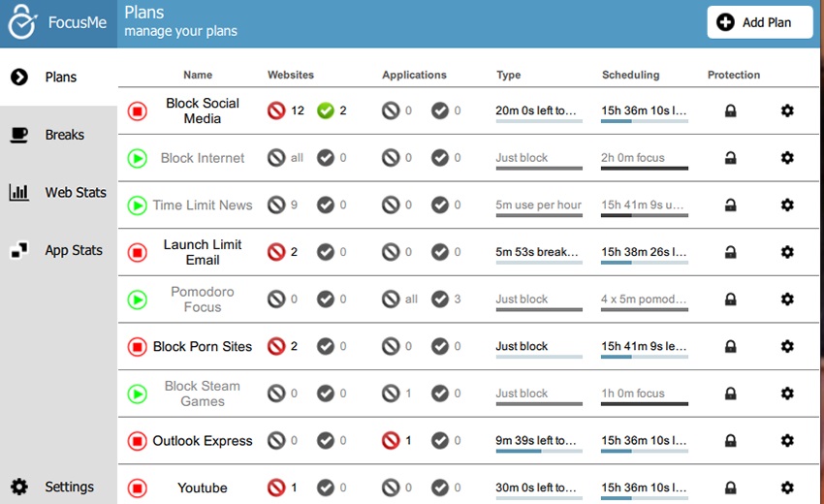Start the Pomodoro Focus plan

(138, 299)
